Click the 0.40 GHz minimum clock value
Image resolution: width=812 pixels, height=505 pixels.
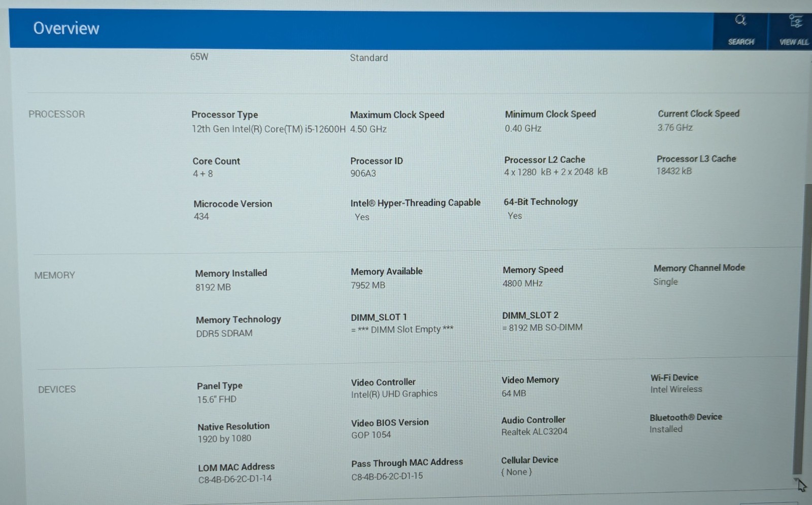(523, 128)
